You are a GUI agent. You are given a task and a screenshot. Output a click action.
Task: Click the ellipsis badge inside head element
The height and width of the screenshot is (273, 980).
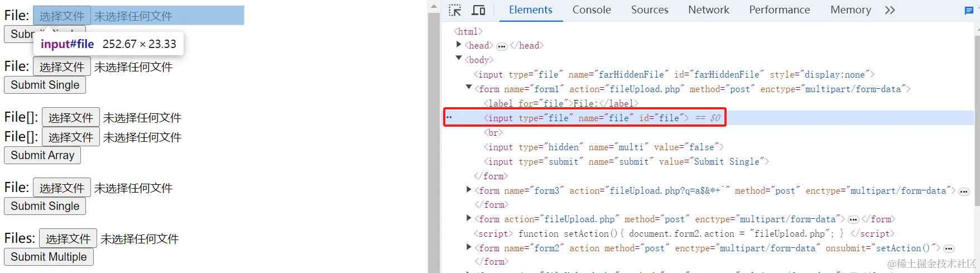[x=502, y=46]
